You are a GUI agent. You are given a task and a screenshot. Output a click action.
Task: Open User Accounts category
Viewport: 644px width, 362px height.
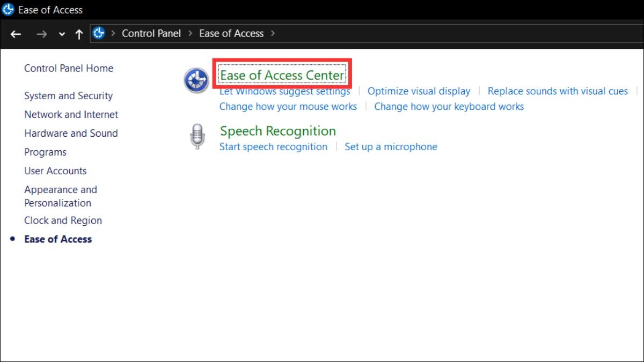55,171
